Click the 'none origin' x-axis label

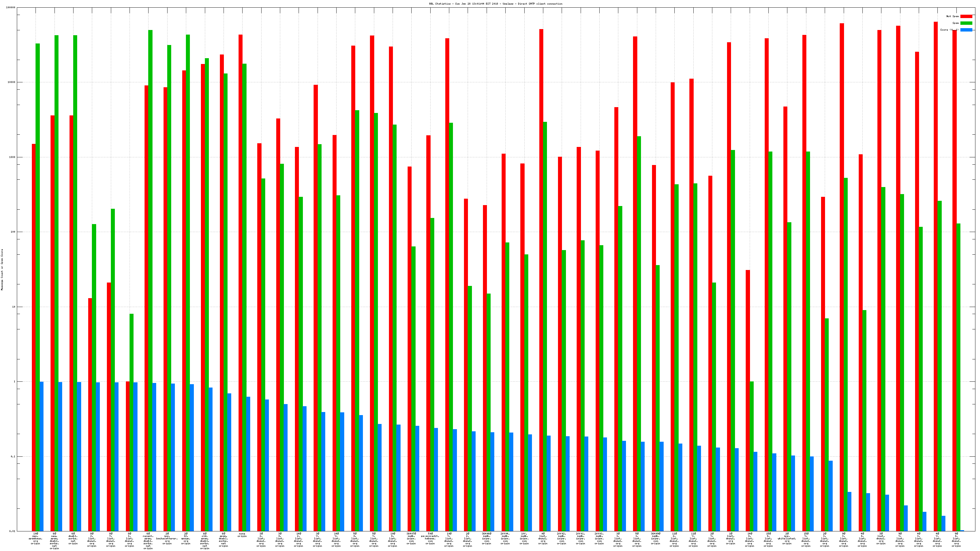(x=242, y=535)
